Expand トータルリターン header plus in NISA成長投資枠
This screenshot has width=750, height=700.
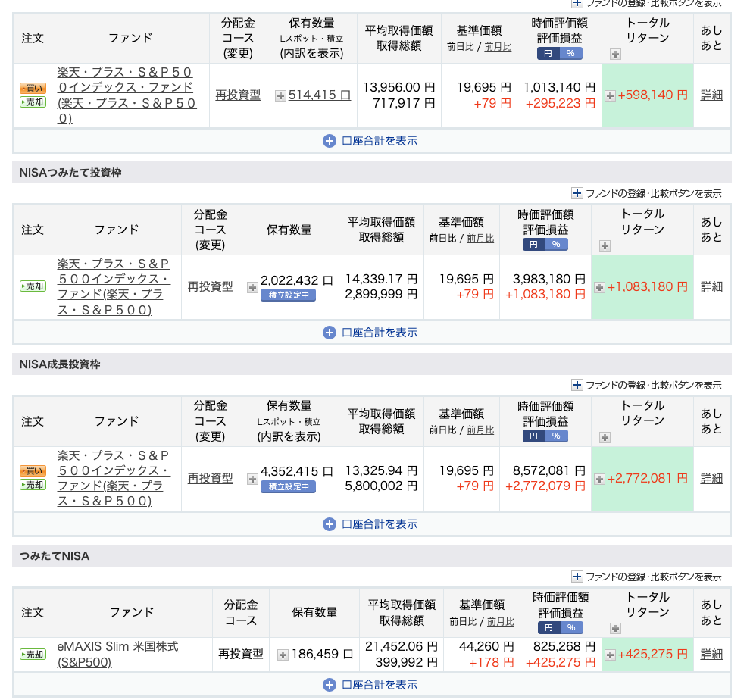605,437
